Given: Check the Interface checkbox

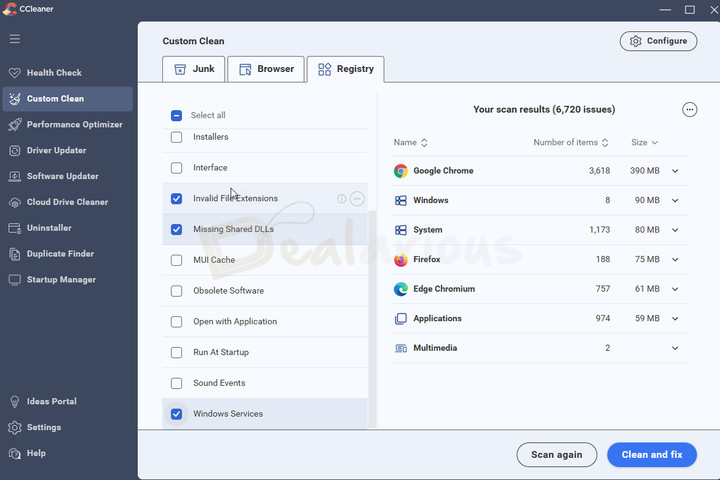Looking at the screenshot, I should (x=176, y=168).
